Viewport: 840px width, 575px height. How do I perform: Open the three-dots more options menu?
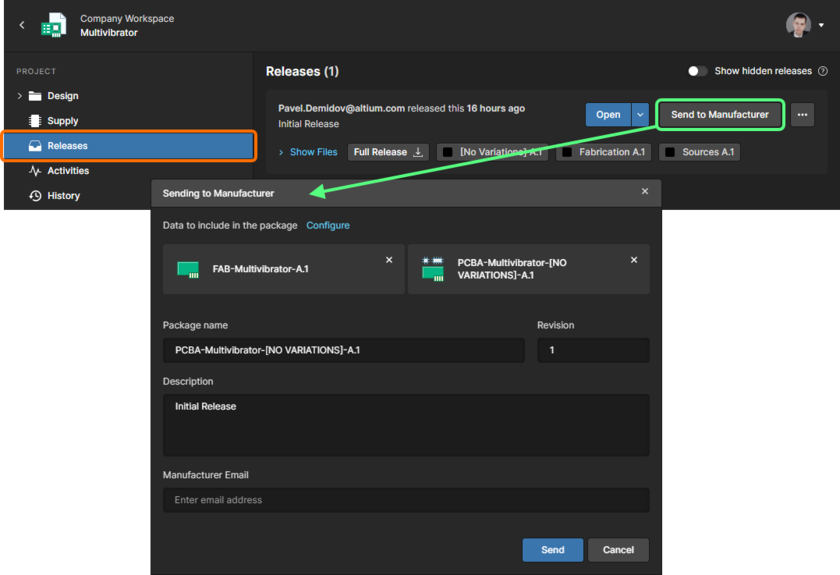(x=802, y=115)
